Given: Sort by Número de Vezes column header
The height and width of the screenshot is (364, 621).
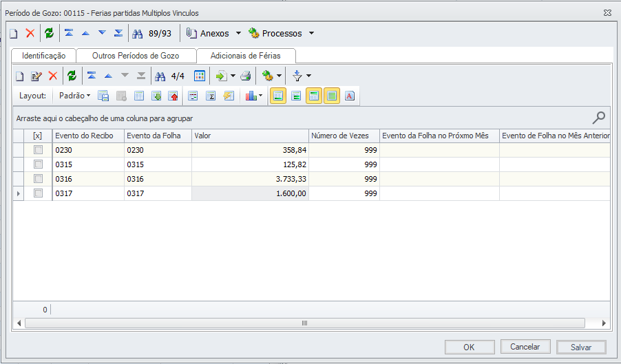Looking at the screenshot, I should 344,136.
